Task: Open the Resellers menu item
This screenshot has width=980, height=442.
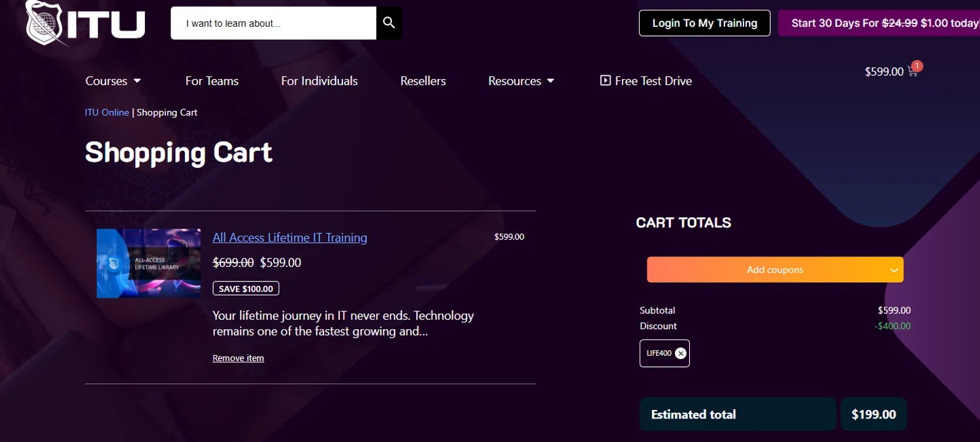Action: (x=423, y=81)
